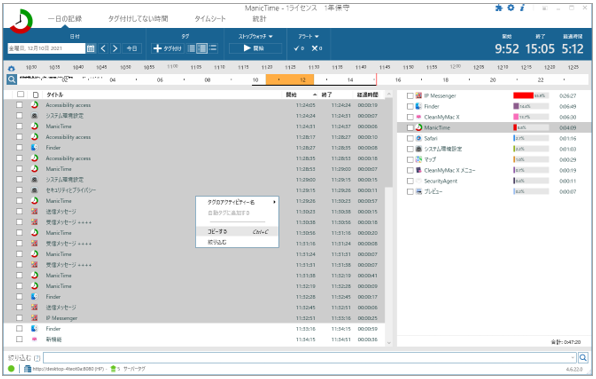Viewport: 596px width, 379px height.
Task: Check the IP Messenger checkbox in summary
Action: coord(410,96)
